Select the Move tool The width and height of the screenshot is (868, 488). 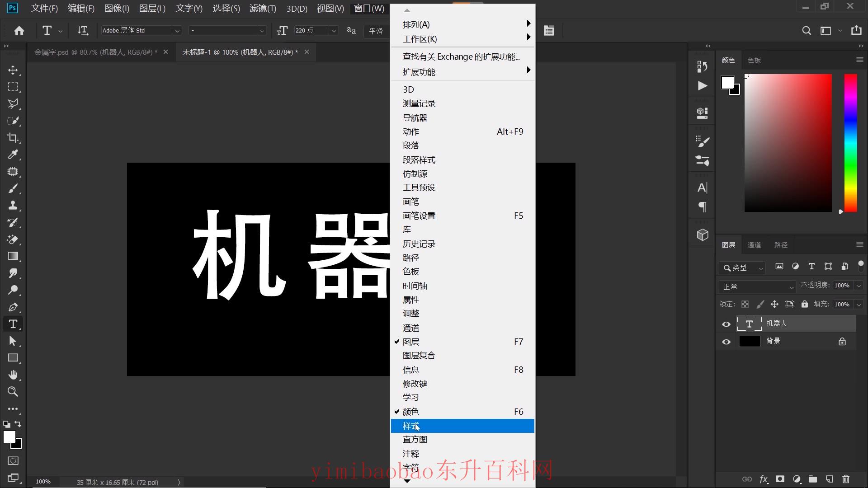click(13, 70)
